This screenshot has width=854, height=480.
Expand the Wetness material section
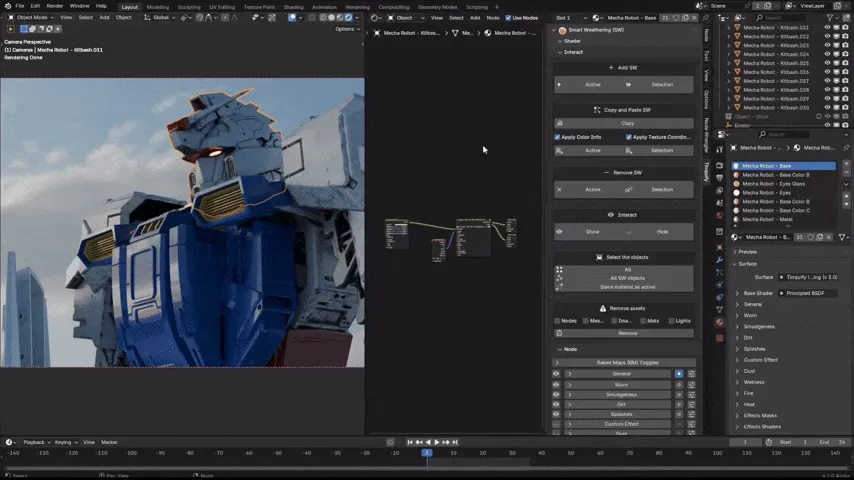[x=738, y=382]
